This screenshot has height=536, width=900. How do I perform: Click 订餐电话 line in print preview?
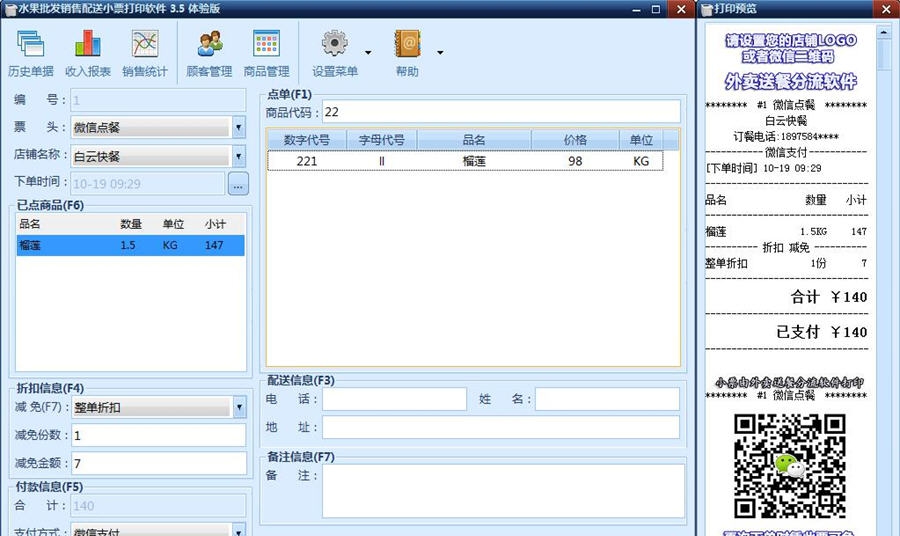pyautogui.click(x=786, y=137)
